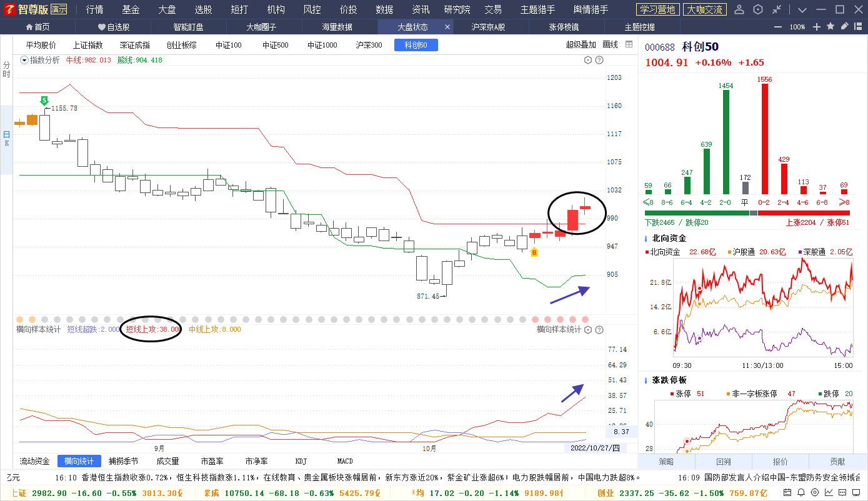Open the 贡献 tab in right panel

pyautogui.click(x=837, y=462)
